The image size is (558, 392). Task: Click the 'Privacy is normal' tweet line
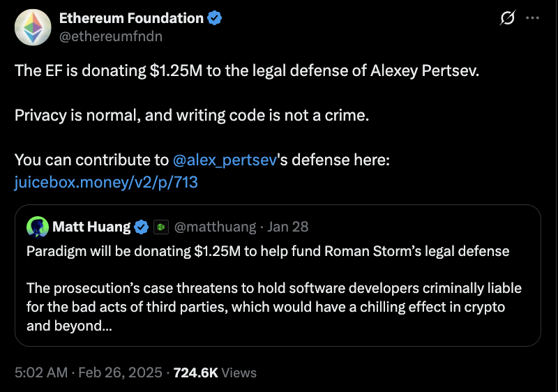coord(191,115)
